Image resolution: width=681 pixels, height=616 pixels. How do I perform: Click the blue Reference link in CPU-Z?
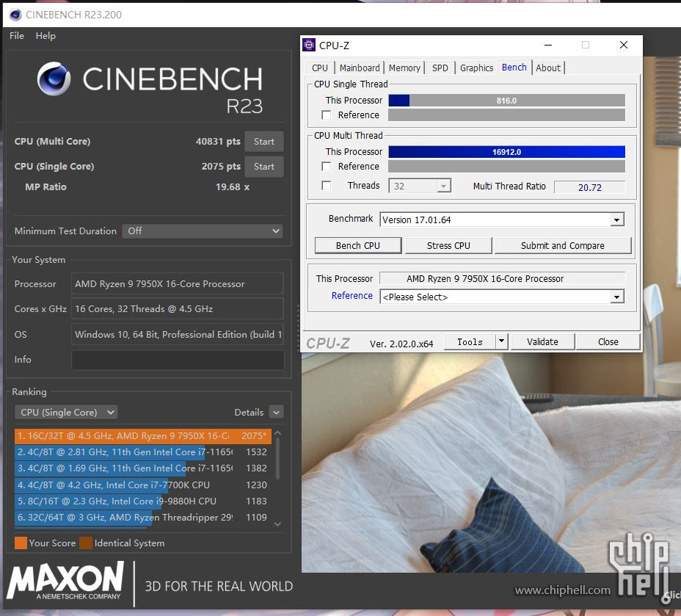coord(352,295)
